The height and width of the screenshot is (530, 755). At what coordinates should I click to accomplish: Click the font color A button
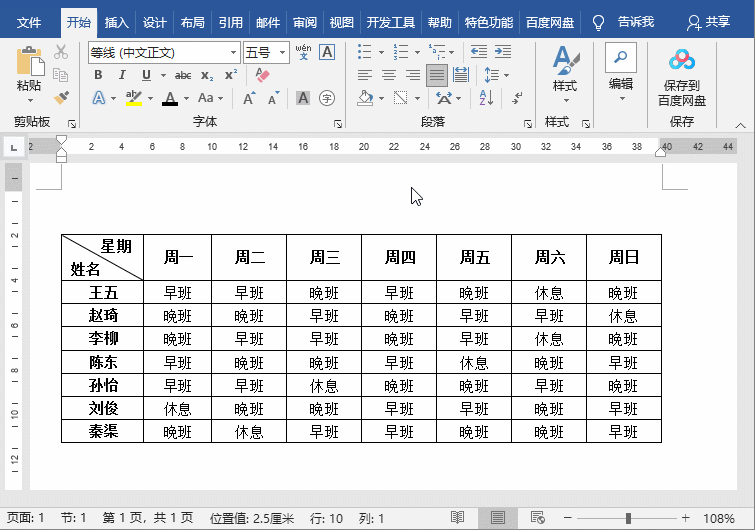[x=170, y=98]
